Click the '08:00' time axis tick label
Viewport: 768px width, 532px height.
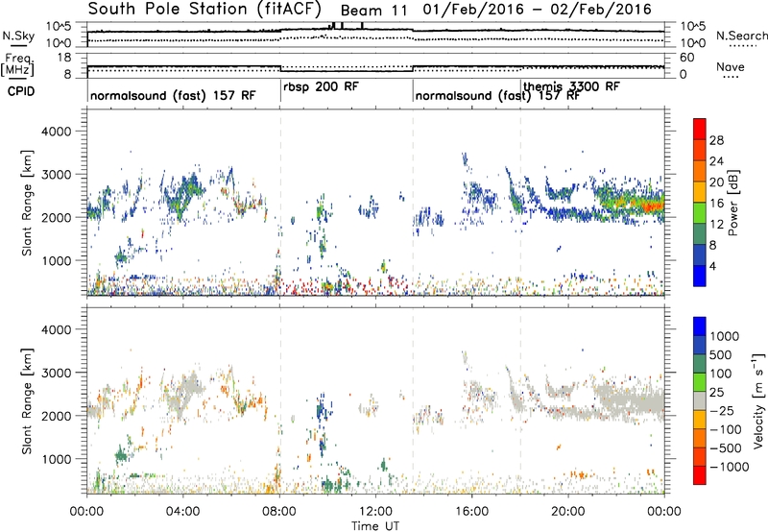pos(279,512)
